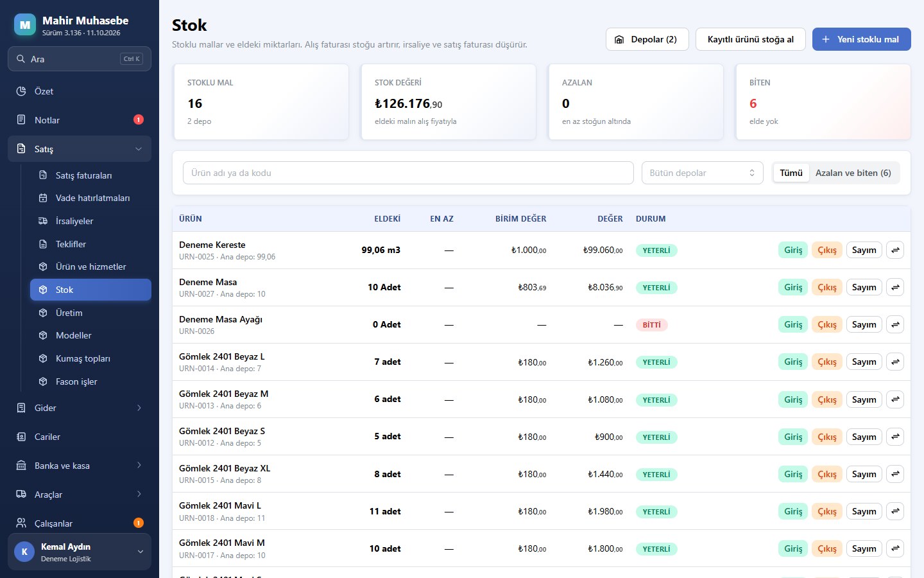Open Notlar in the sidebar
The height and width of the screenshot is (578, 924).
tap(80, 120)
